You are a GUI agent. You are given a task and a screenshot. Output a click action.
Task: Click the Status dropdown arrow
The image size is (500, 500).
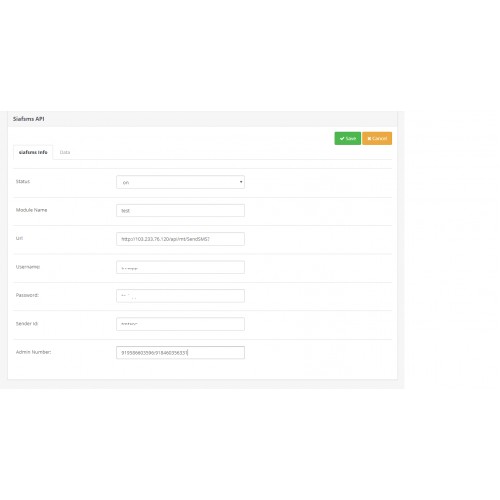[x=241, y=182]
